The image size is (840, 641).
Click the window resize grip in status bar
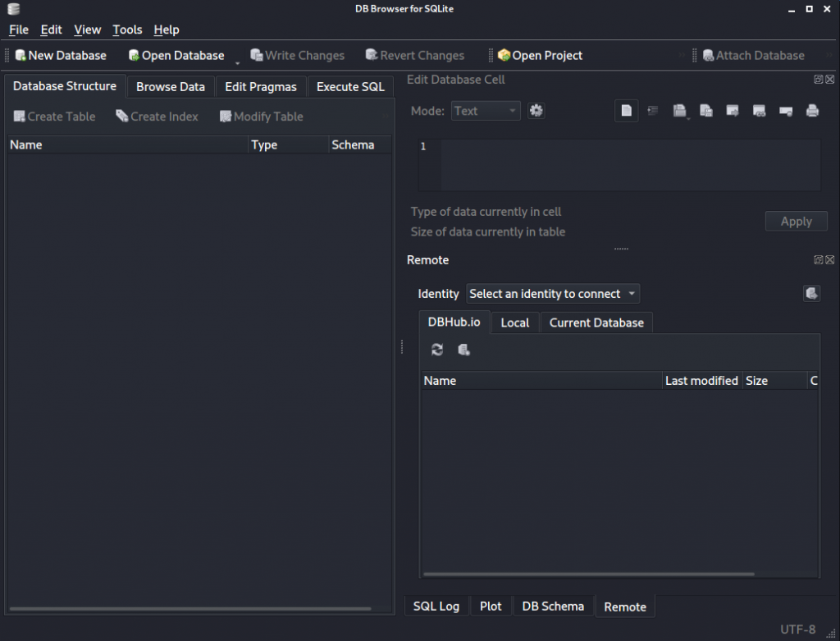[831, 634]
